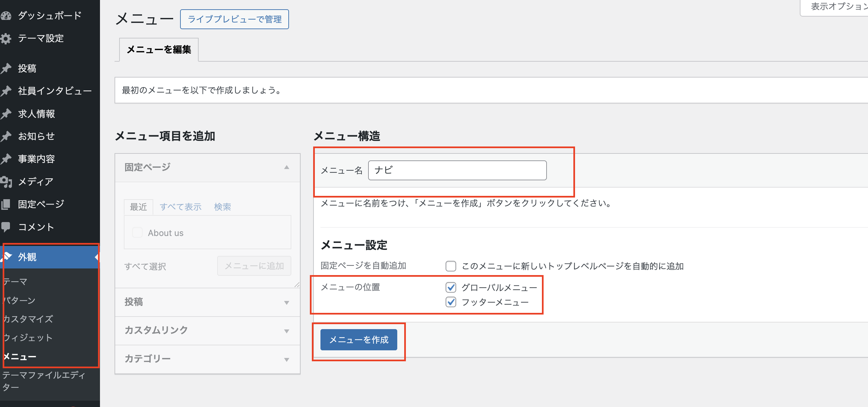
Task: Open 求人情報 menu item
Action: tap(36, 114)
